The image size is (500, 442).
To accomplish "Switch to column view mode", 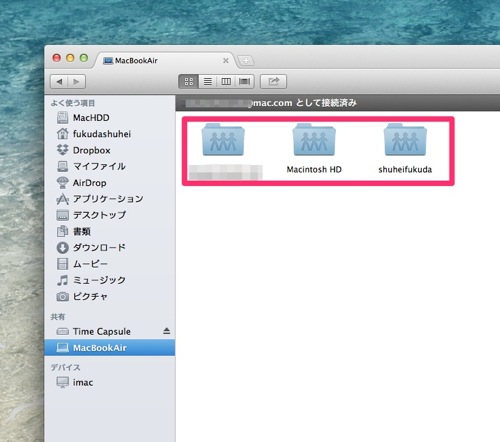I will 226,82.
